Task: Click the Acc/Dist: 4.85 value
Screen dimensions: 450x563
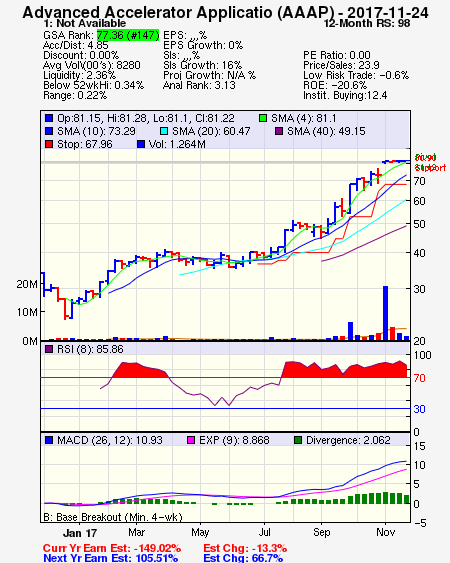Action: click(x=76, y=45)
